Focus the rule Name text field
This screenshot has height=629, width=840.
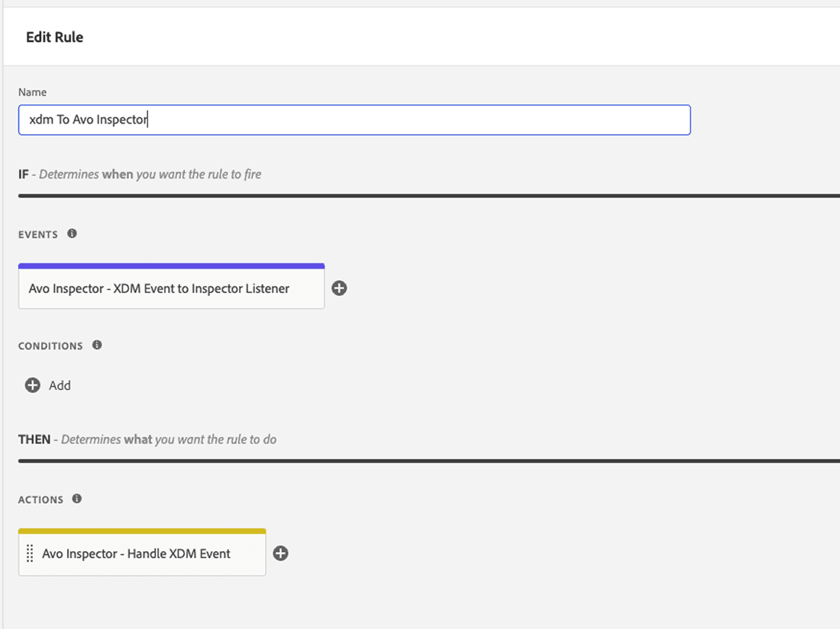coord(354,120)
